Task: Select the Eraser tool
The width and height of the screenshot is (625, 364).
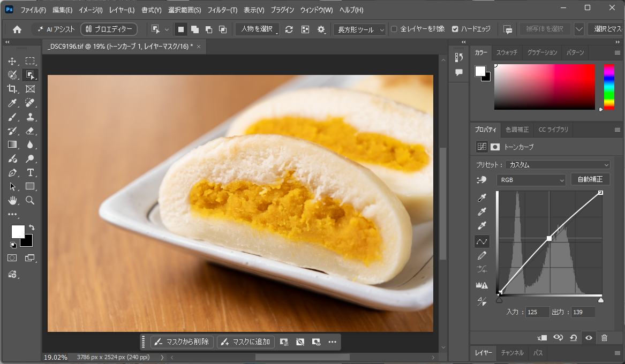Action: click(30, 131)
